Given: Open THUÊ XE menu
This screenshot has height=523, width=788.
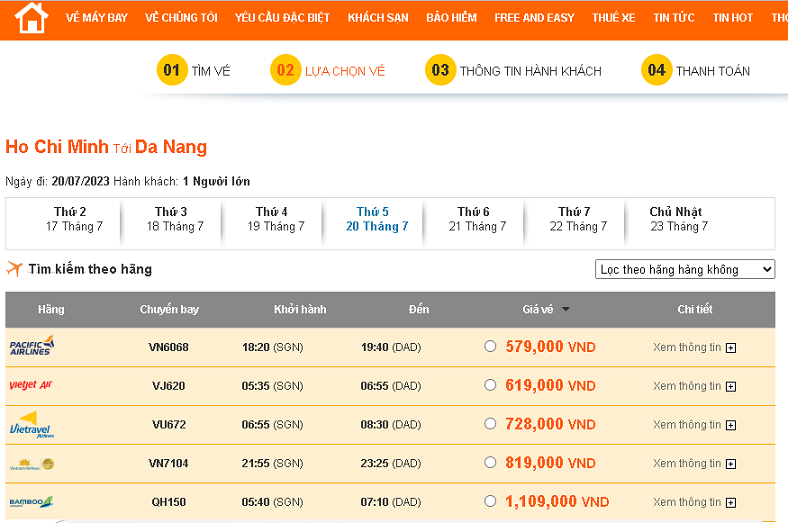Looking at the screenshot, I should (x=614, y=18).
